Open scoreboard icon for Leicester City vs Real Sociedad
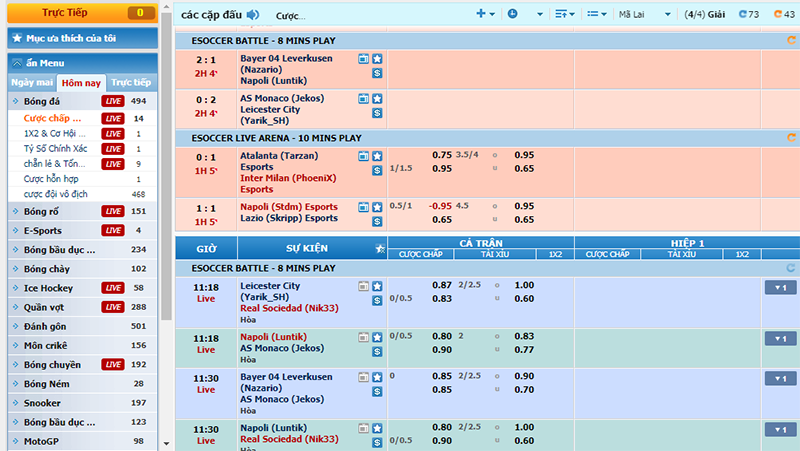The image size is (800, 451). (x=363, y=286)
